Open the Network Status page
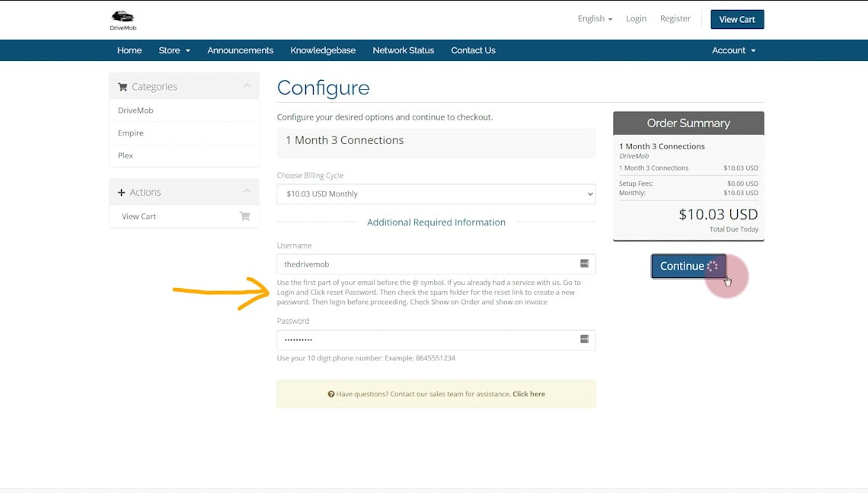 click(403, 50)
